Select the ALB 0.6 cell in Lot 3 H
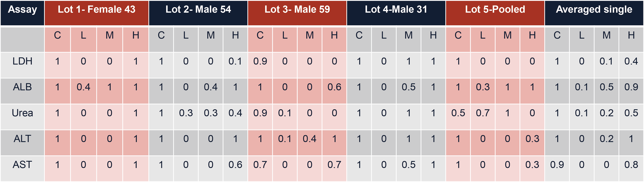 point(334,87)
